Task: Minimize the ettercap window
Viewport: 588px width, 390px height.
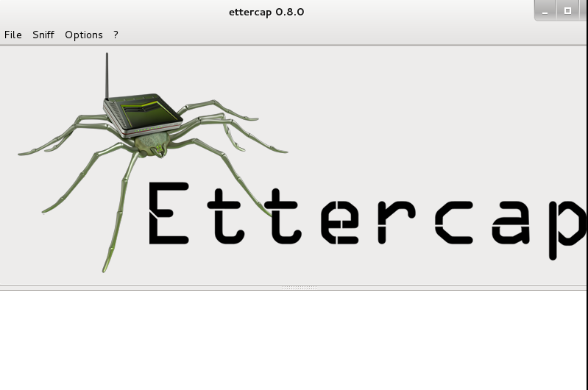Action: [x=545, y=10]
